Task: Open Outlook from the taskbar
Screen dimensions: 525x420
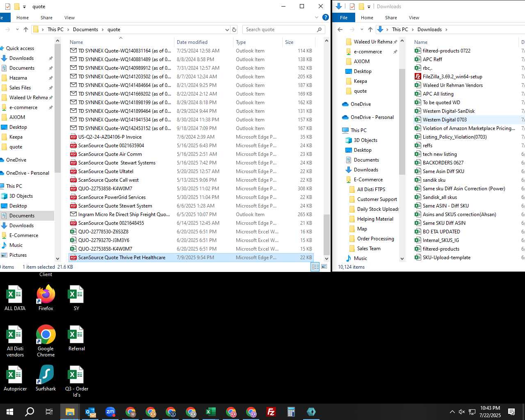Action: click(90, 412)
